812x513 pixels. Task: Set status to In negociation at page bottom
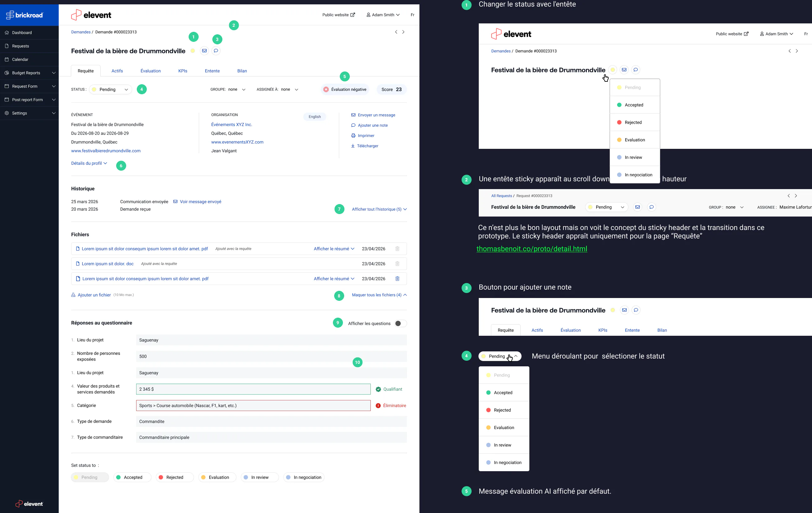[x=304, y=478]
